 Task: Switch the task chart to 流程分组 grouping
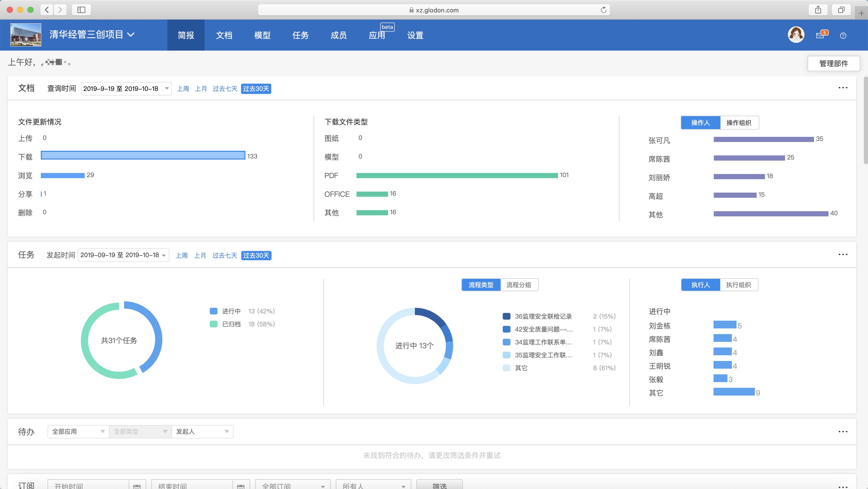pyautogui.click(x=519, y=285)
